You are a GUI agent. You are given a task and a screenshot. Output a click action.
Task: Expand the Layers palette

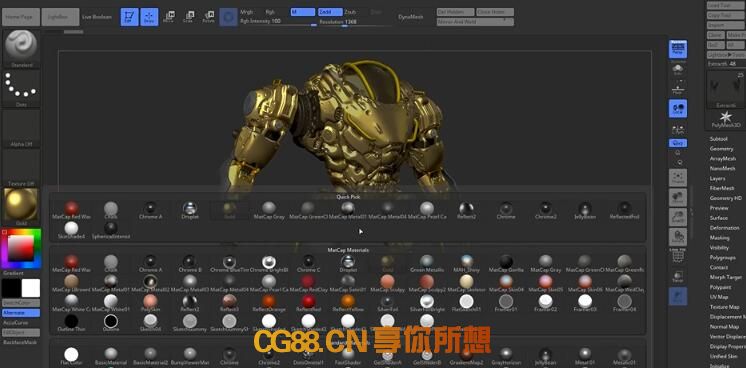pyautogui.click(x=717, y=179)
